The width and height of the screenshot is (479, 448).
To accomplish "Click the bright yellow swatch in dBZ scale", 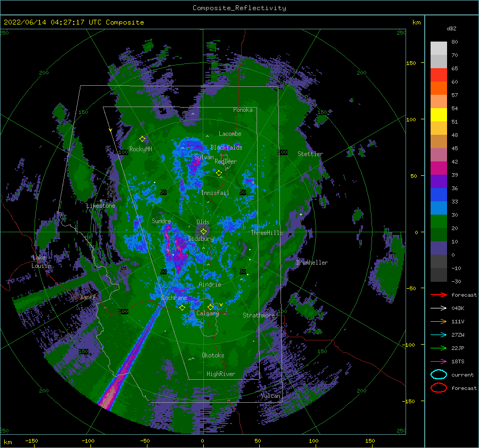I will point(439,115).
